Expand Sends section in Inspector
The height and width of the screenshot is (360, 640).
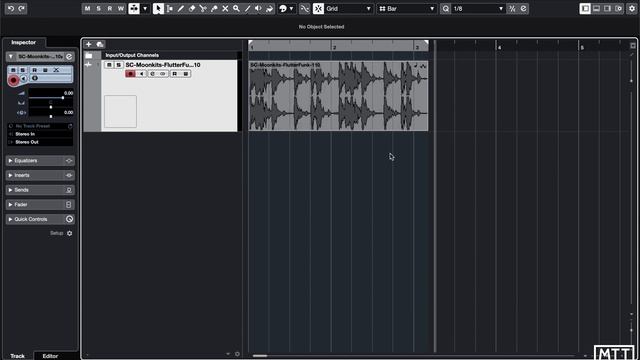coord(40,190)
